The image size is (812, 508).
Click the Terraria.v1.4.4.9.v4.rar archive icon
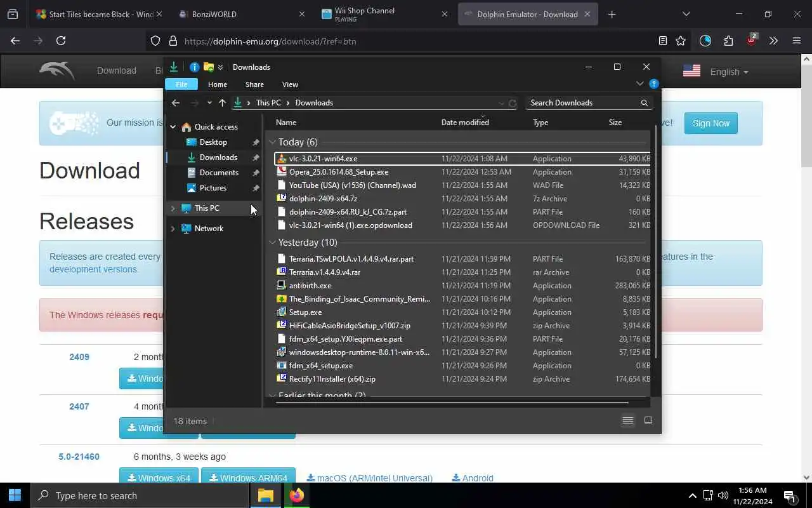click(282, 272)
